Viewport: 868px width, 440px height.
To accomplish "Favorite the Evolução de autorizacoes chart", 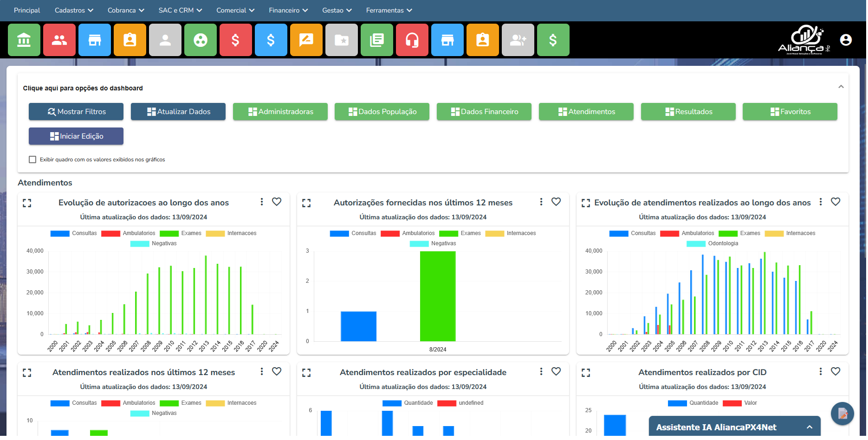I will (277, 202).
